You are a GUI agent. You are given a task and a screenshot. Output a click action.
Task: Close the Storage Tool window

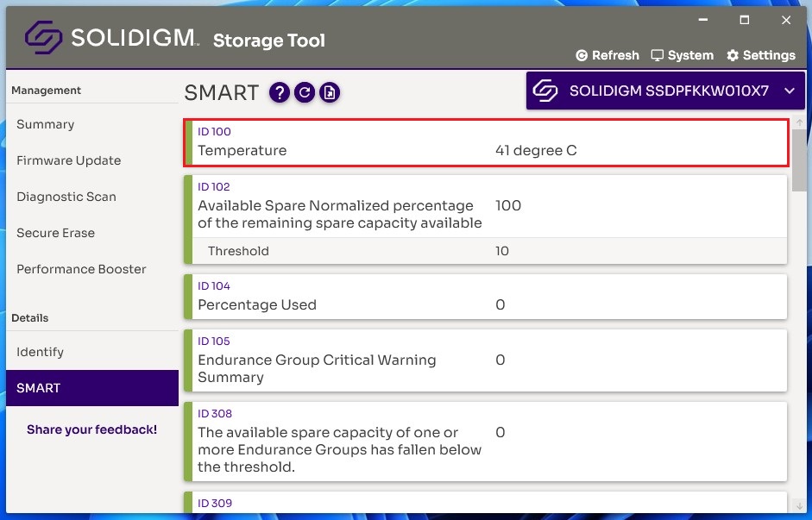(x=786, y=20)
